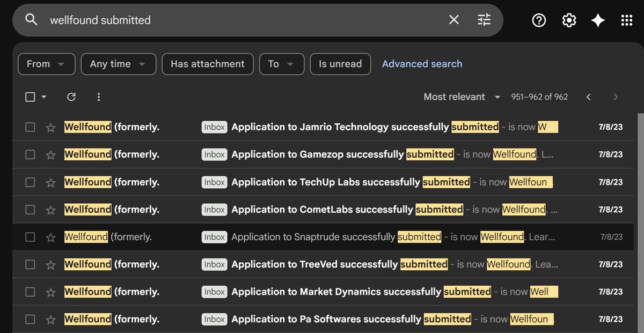644x333 pixels.
Task: Open Advanced search link
Action: pyautogui.click(x=422, y=64)
